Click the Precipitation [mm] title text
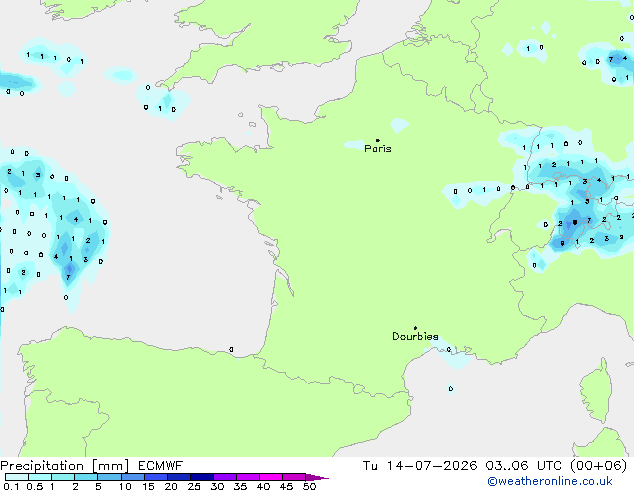634x490 pixels. click(x=65, y=466)
